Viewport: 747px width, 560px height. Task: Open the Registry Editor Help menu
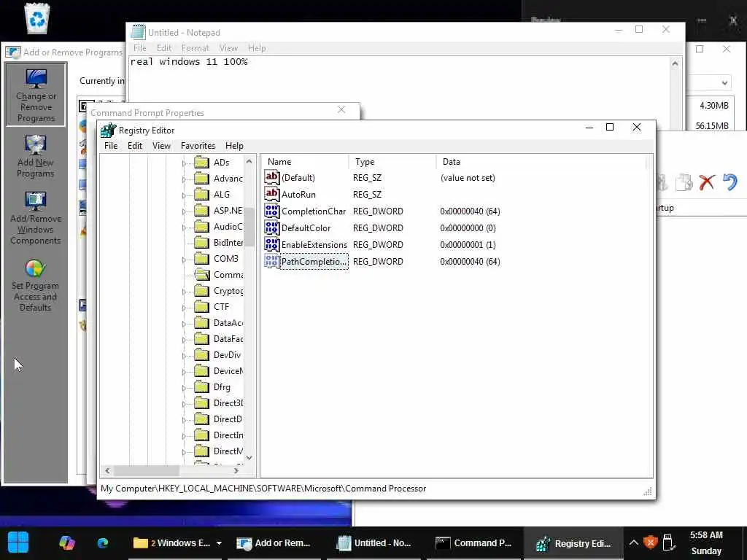point(234,146)
